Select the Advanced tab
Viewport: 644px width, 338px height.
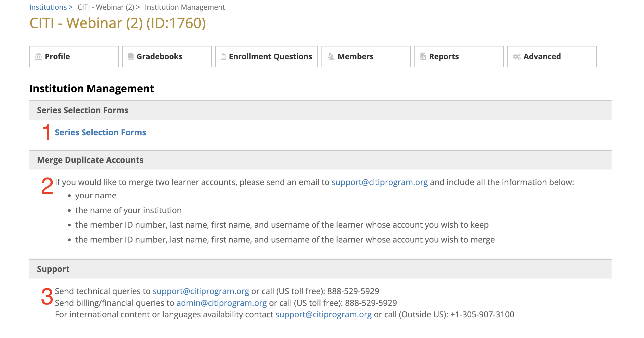pos(552,56)
